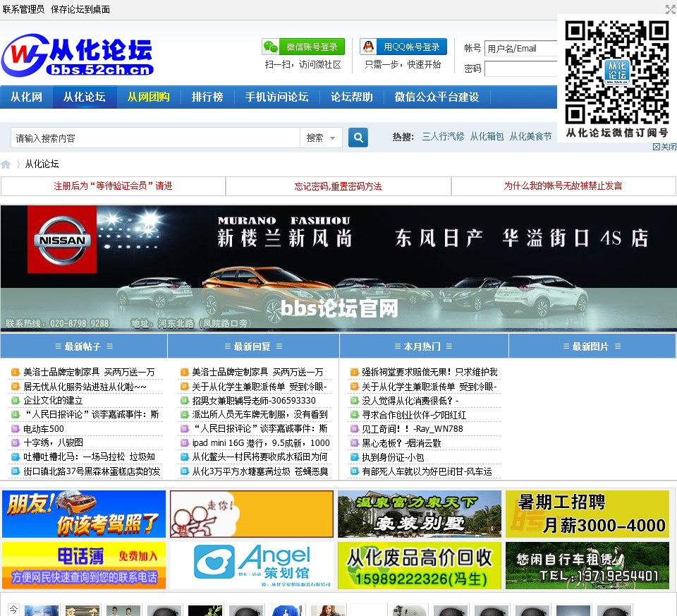Open 排行榜 navigation item
The width and height of the screenshot is (677, 616).
coord(207,97)
